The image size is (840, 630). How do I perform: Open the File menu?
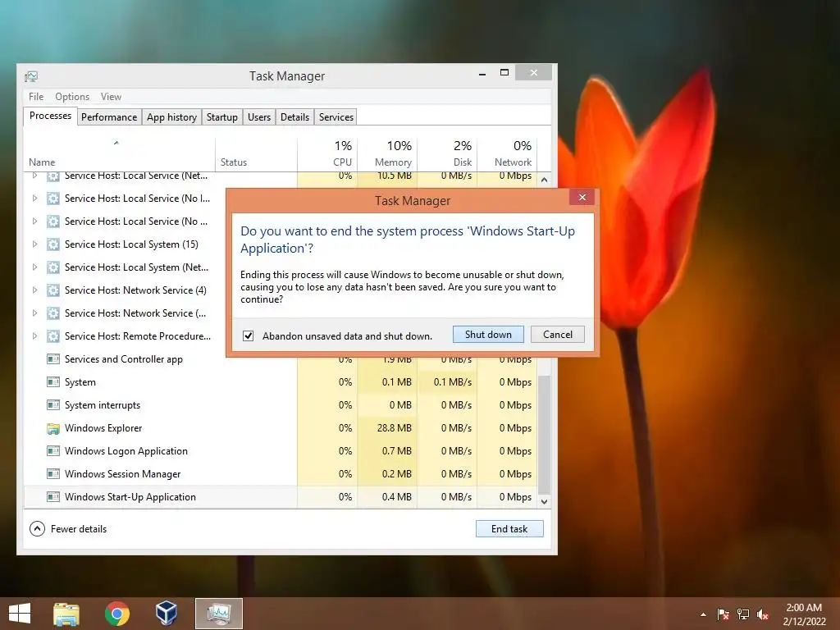coord(36,97)
